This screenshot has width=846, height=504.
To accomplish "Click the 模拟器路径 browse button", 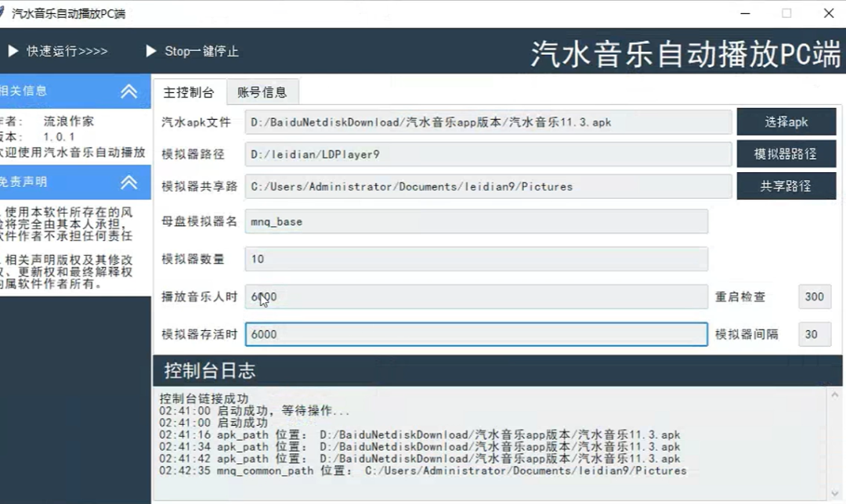I will [x=786, y=154].
